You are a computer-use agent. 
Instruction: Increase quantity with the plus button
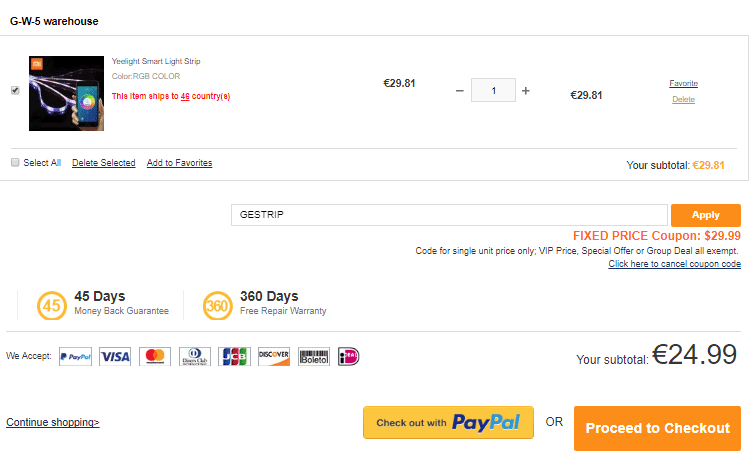click(526, 90)
